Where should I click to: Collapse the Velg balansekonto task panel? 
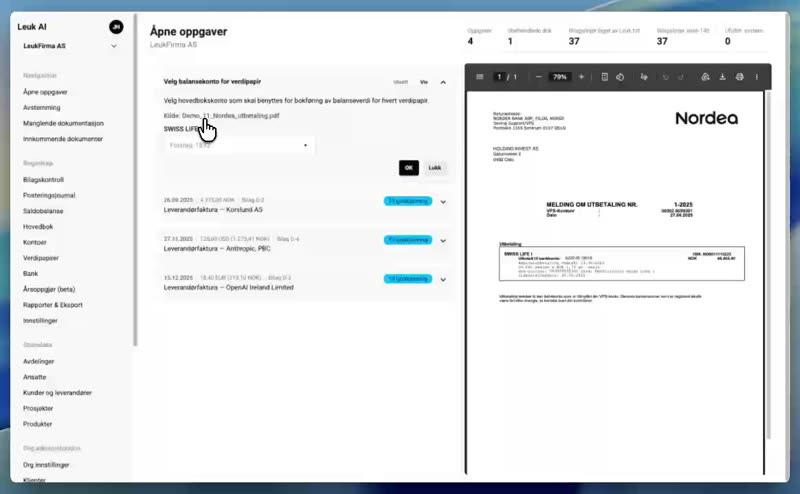pyautogui.click(x=443, y=82)
